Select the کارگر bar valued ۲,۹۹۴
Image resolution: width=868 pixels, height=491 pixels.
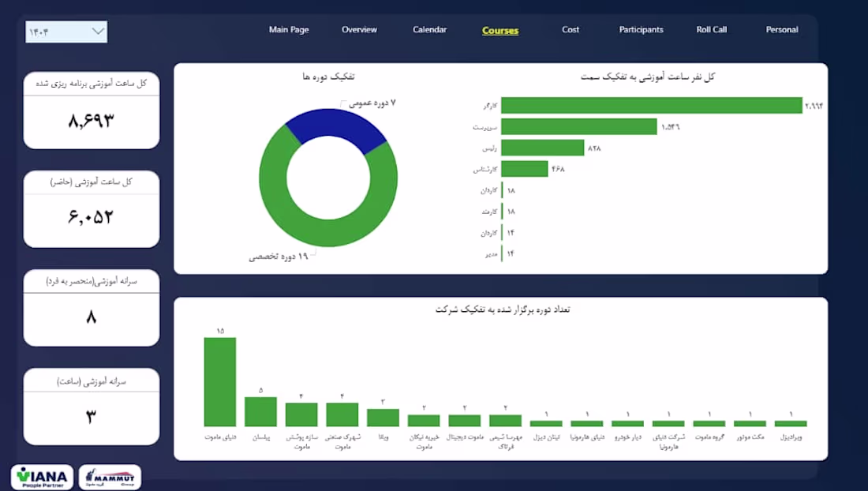652,105
